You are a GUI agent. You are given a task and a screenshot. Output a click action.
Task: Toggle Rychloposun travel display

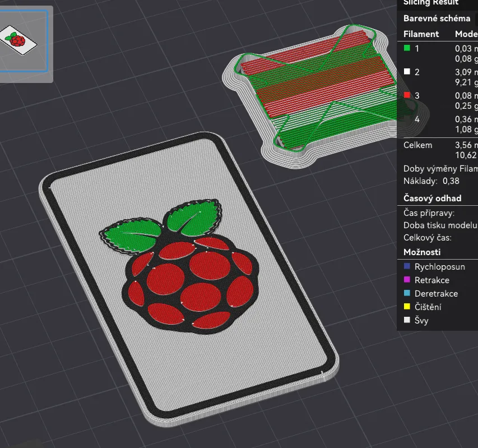tap(407, 266)
